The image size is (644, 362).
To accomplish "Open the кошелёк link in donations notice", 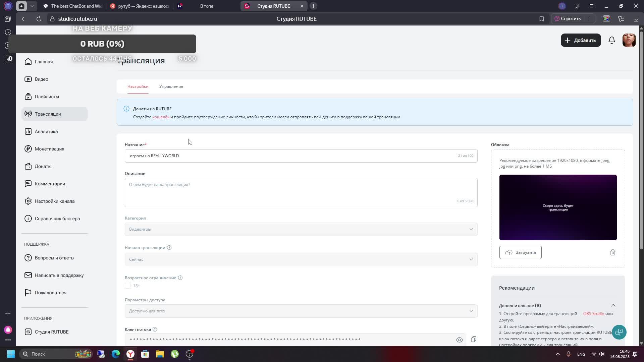I will [x=161, y=117].
